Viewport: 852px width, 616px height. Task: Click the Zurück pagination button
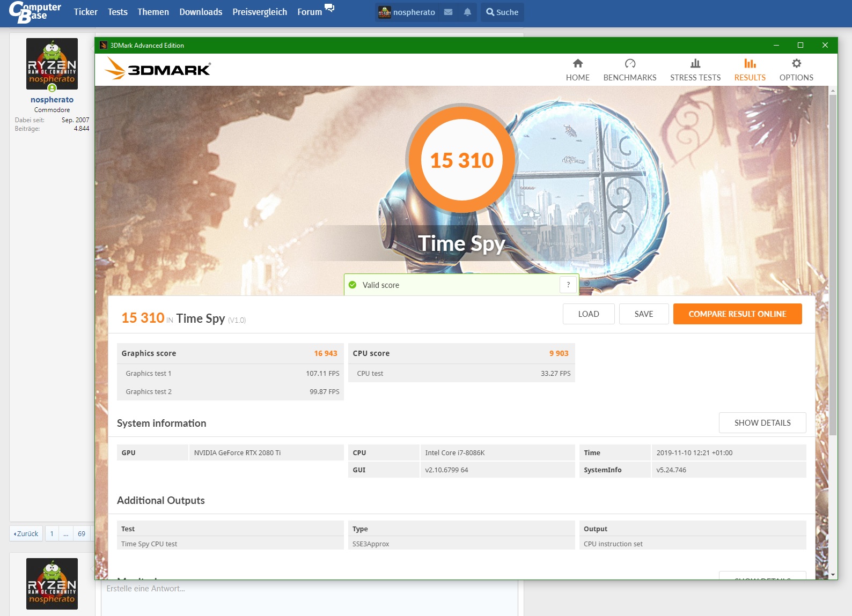26,533
